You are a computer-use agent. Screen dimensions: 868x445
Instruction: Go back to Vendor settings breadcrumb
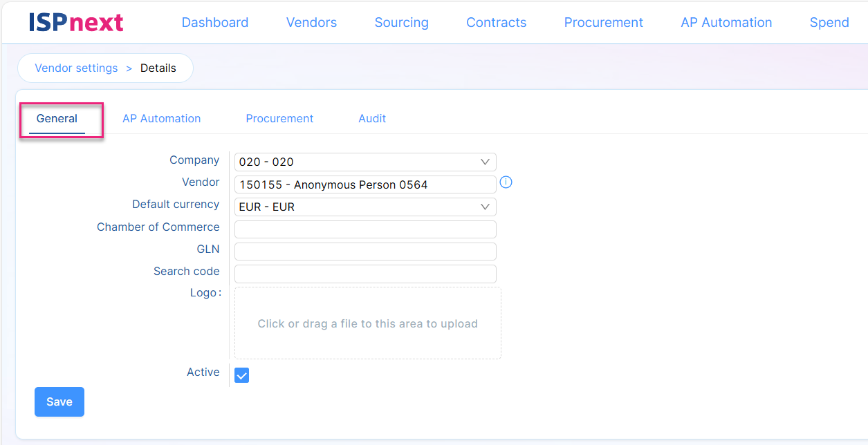coord(76,68)
